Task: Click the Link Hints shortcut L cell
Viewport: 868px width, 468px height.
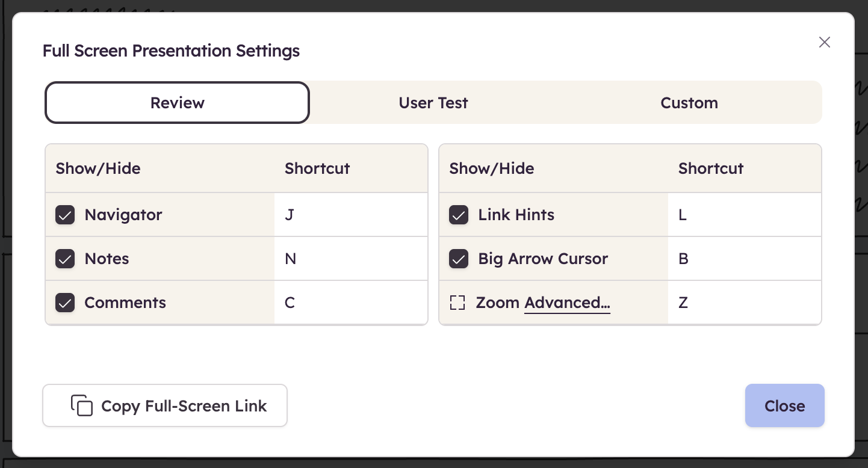Action: (744, 215)
